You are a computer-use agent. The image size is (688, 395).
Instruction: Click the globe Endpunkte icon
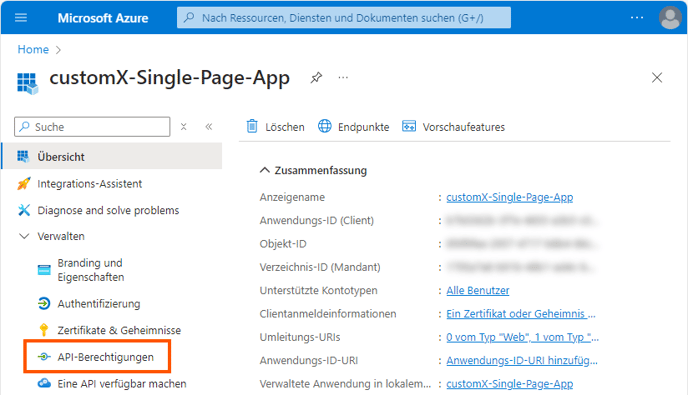point(325,126)
